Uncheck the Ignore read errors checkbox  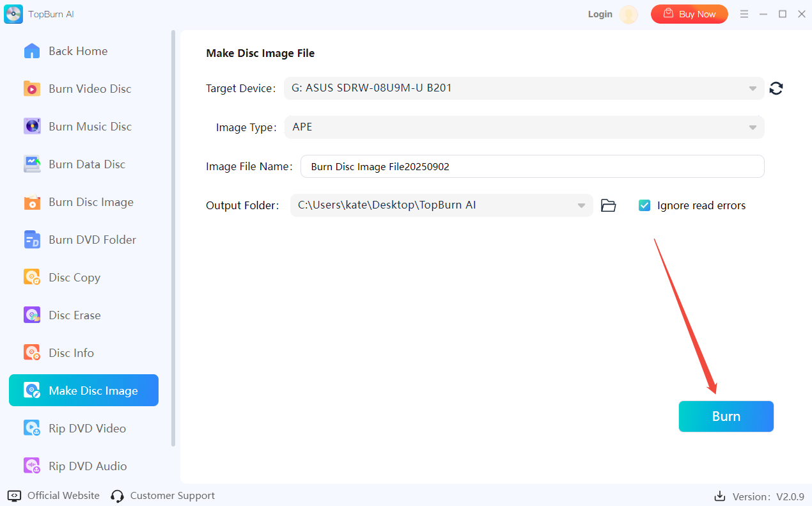(644, 205)
